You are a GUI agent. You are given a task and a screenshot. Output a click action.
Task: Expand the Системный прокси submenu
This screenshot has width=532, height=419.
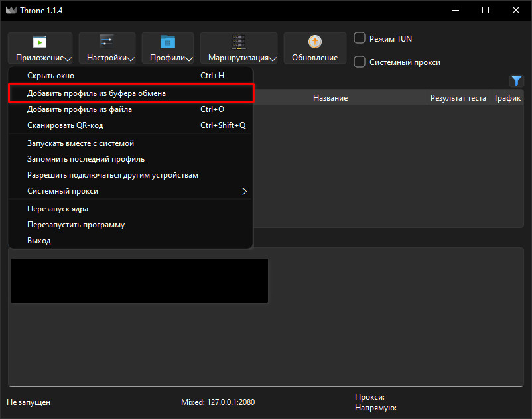[x=130, y=191]
